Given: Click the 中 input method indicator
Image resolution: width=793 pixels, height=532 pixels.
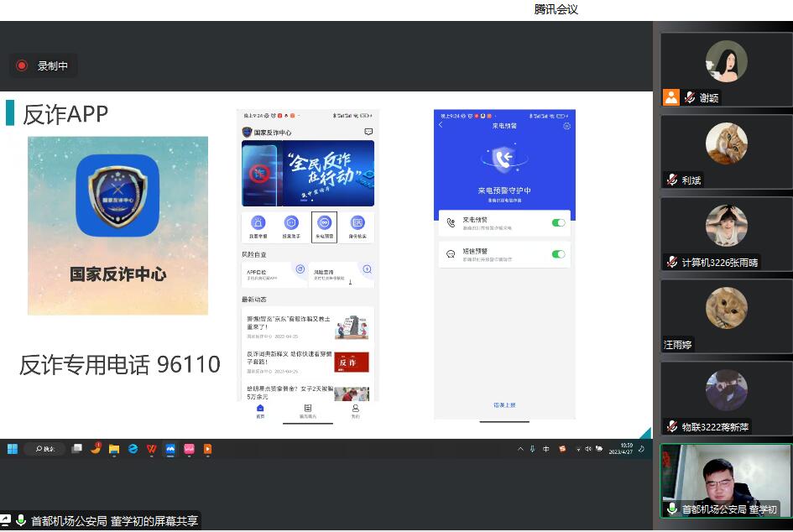Looking at the screenshot, I should [546, 449].
